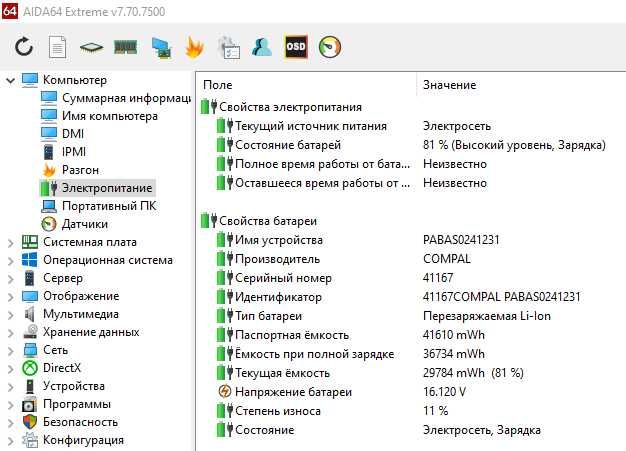This screenshot has height=451, width=626.
Task: Click the user profile toolbar icon
Action: [x=262, y=47]
